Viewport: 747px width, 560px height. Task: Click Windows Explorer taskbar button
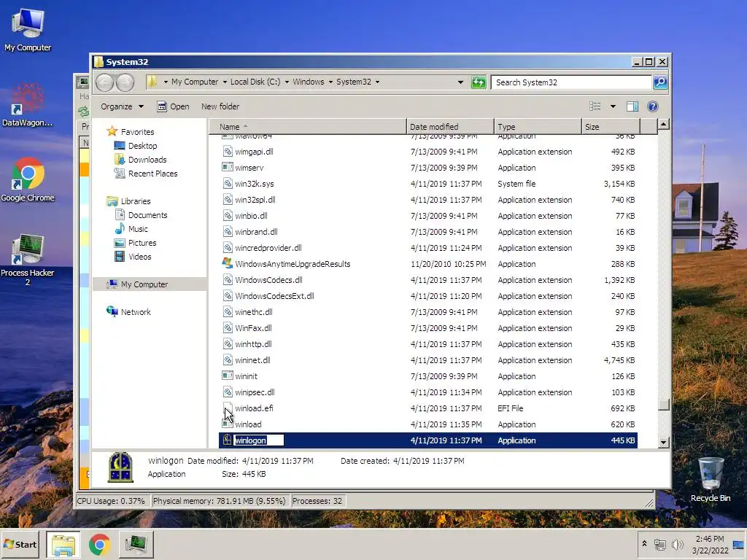click(x=63, y=544)
